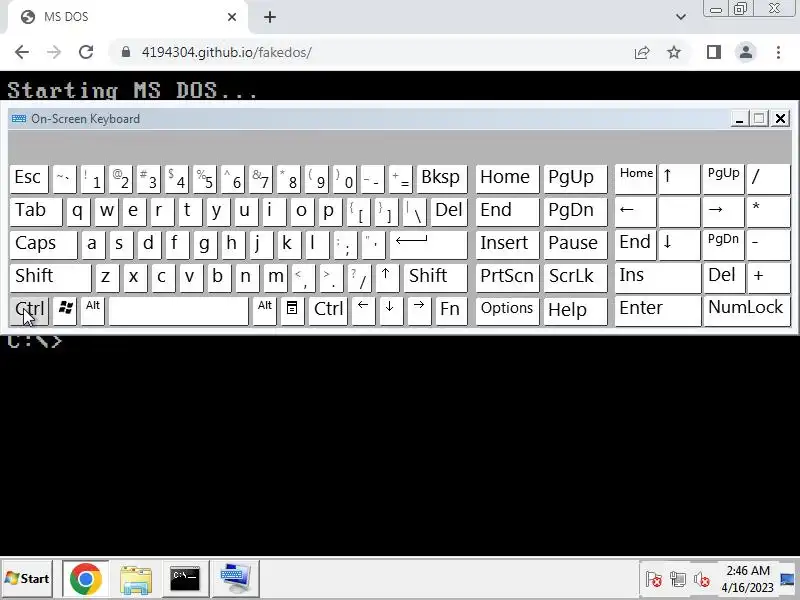Image resolution: width=800 pixels, height=600 pixels.
Task: Open Command Prompt taskbar icon
Action: tap(185, 579)
